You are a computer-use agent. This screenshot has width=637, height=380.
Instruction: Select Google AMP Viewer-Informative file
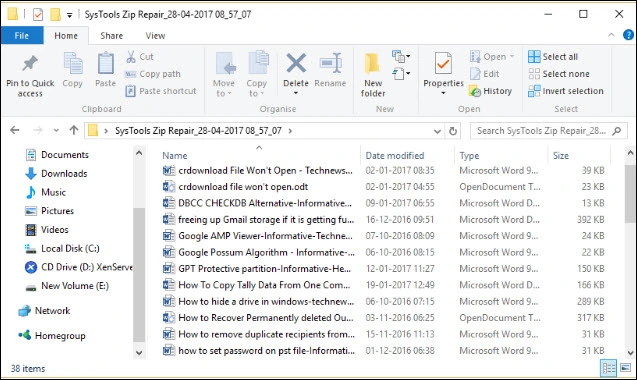pyautogui.click(x=257, y=236)
